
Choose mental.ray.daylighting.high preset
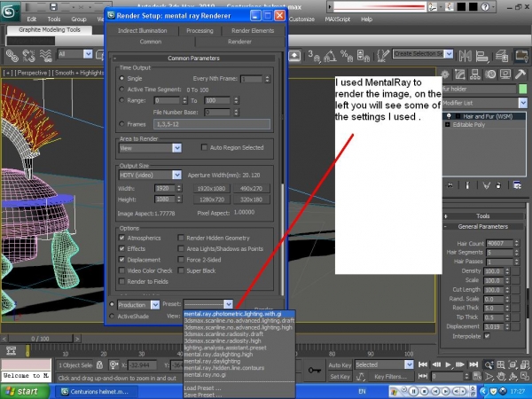(218, 354)
